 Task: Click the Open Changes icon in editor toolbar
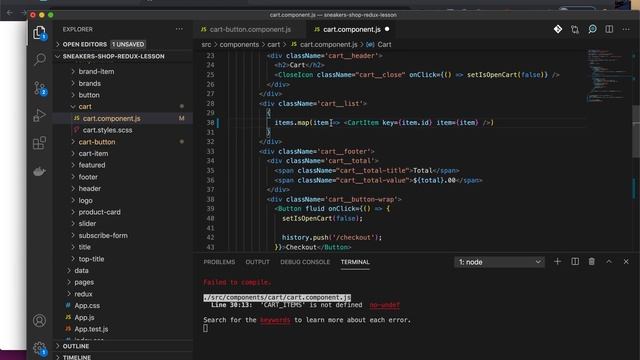click(x=575, y=29)
